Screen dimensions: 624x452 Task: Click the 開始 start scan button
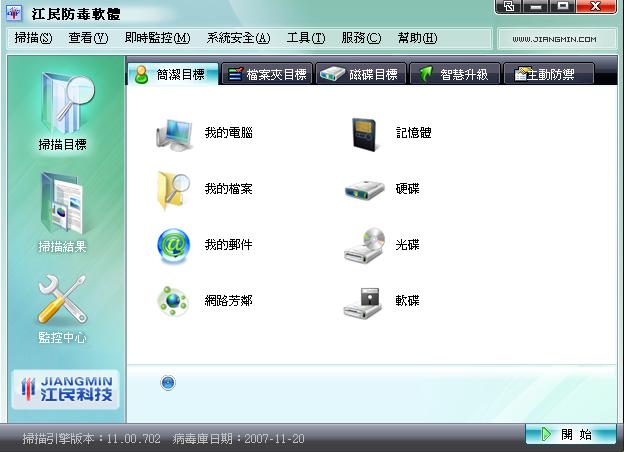click(571, 434)
